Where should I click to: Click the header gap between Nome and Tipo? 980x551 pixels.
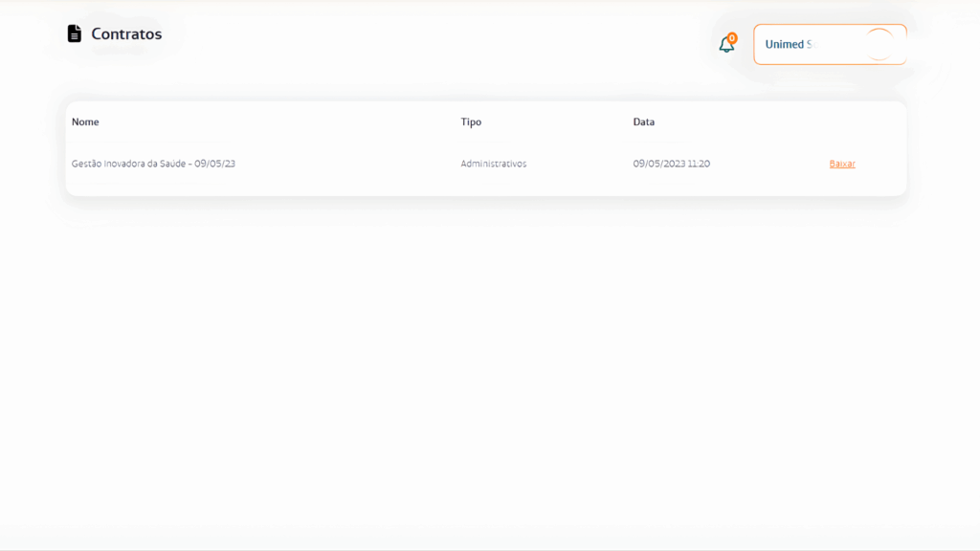[x=278, y=122]
